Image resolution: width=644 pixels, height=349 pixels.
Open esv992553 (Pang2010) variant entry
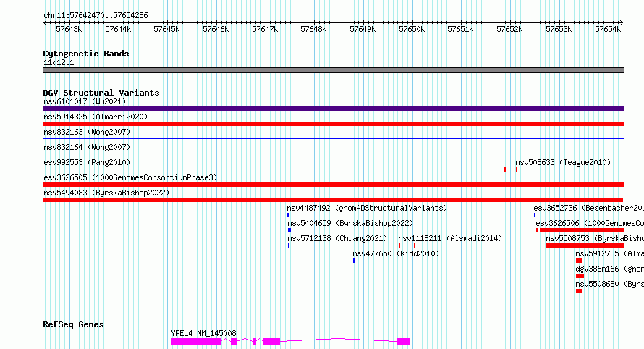[87, 162]
